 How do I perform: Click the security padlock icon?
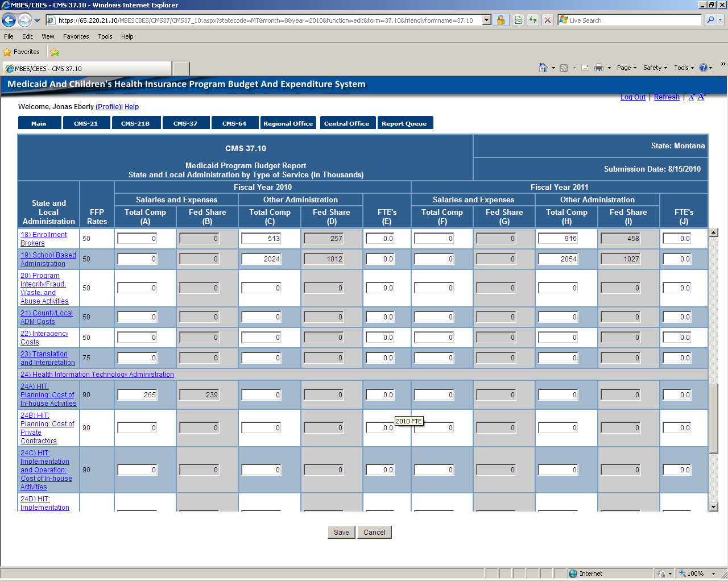point(500,20)
